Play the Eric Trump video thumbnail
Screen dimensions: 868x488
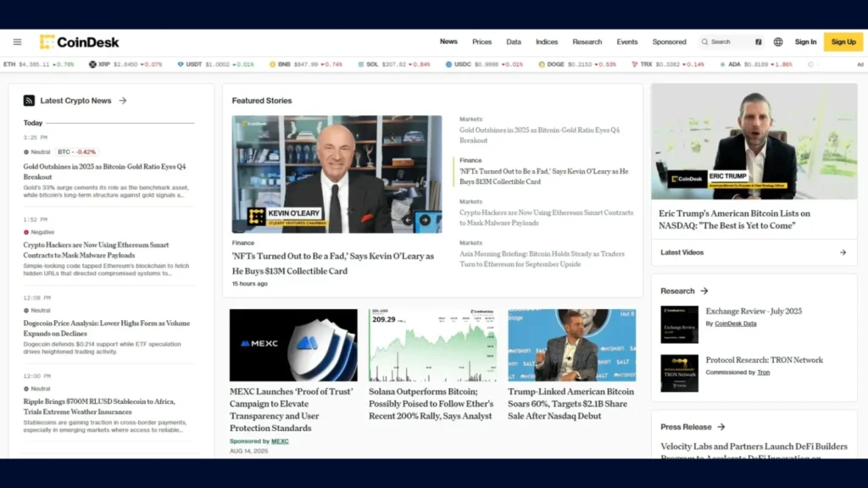(754, 141)
